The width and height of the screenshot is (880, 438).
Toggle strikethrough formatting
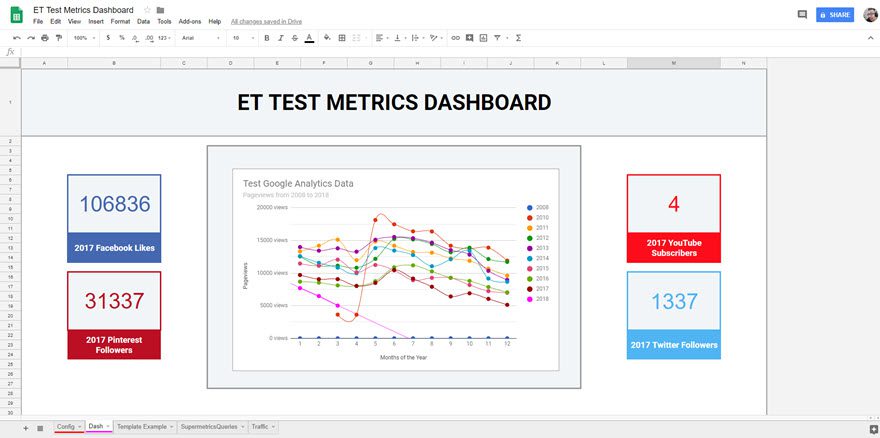295,38
